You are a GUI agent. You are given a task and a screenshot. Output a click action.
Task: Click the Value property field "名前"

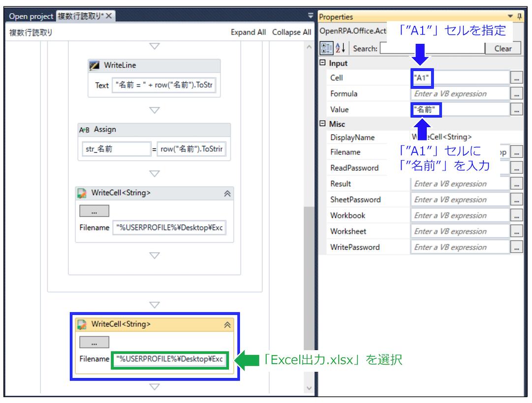click(460, 110)
